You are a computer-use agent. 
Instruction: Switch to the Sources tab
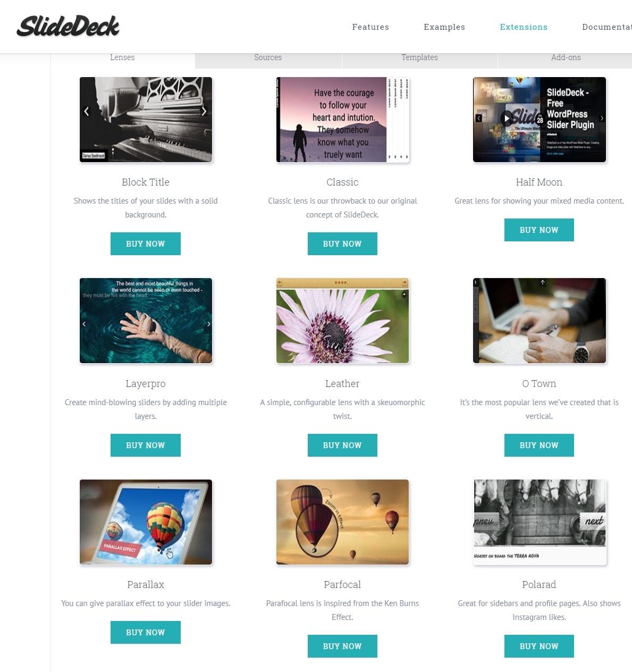pyautogui.click(x=268, y=57)
